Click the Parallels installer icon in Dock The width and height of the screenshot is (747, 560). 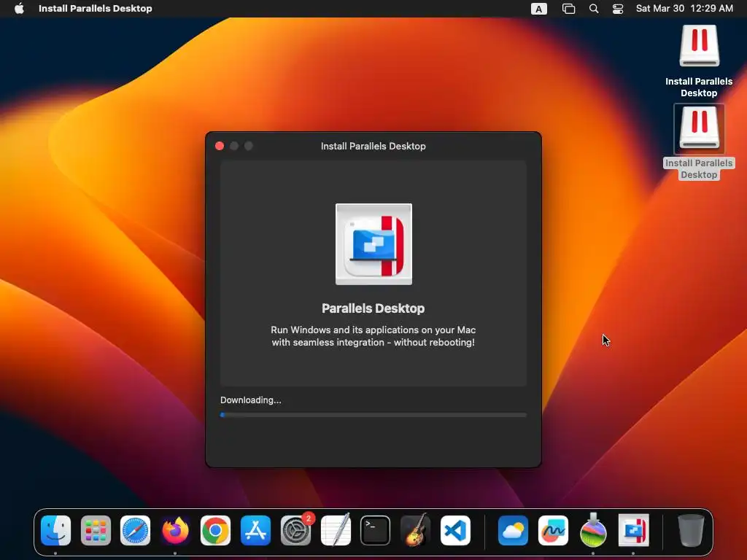[633, 530]
